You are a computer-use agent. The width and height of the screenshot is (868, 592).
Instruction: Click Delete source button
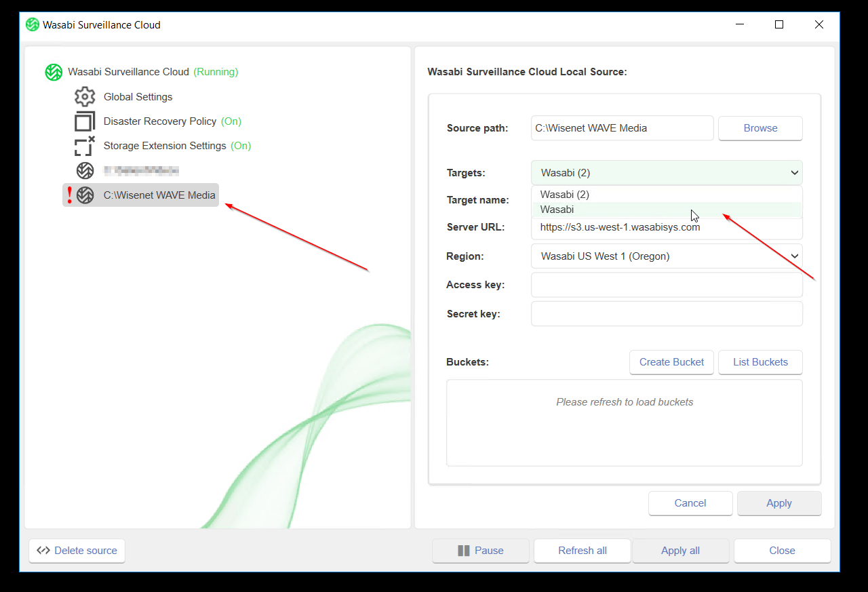click(x=77, y=551)
